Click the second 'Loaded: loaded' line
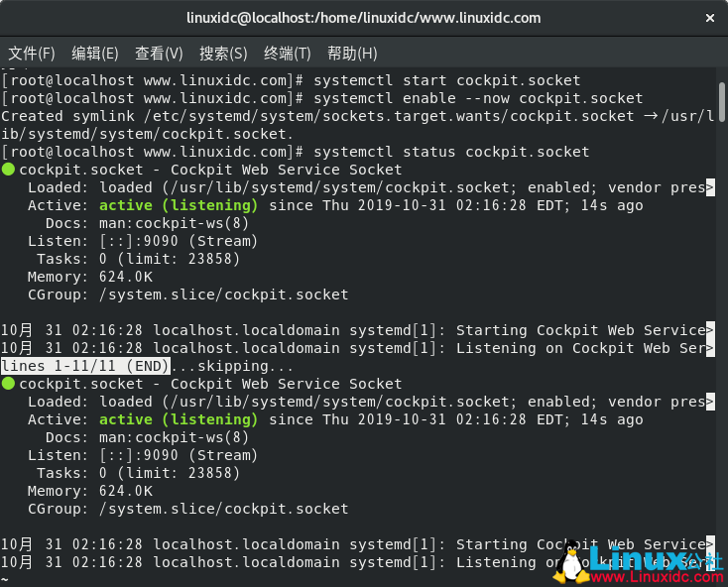Screen dimensions: 728x587 [x=371, y=402]
